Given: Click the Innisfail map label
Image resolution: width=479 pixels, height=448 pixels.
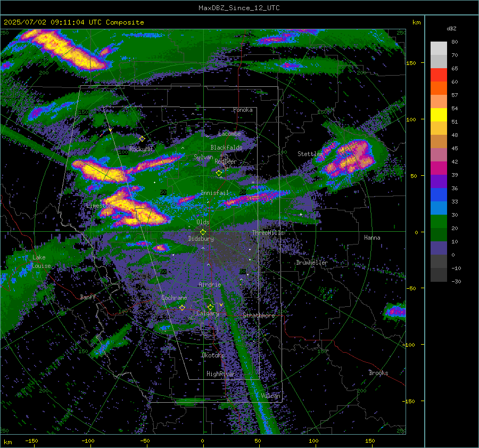Looking at the screenshot, I should [215, 193].
